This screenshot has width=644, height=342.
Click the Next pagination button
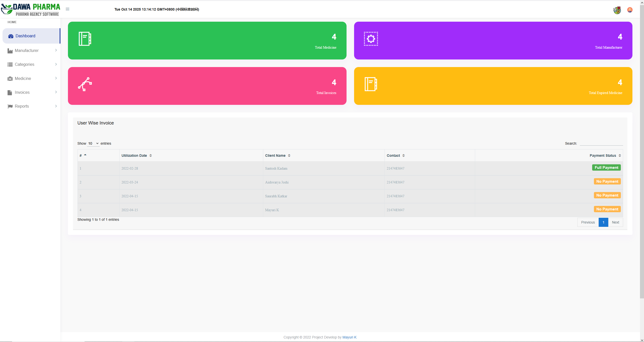(x=615, y=222)
